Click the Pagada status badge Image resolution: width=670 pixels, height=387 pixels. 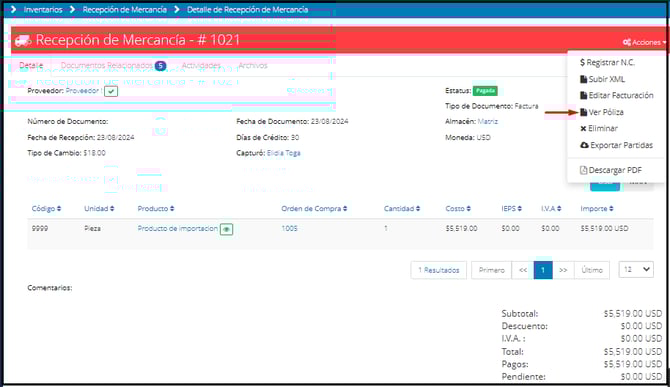[485, 91]
